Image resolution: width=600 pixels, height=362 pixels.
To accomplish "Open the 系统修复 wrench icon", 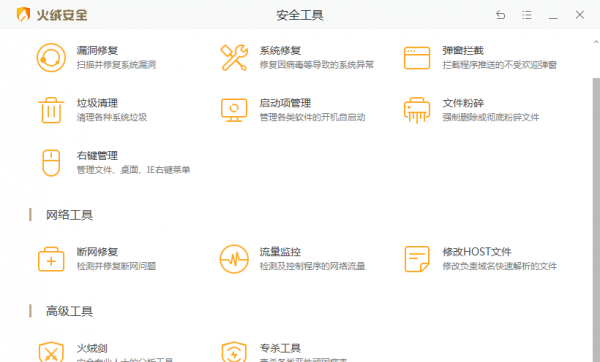I will [234, 58].
